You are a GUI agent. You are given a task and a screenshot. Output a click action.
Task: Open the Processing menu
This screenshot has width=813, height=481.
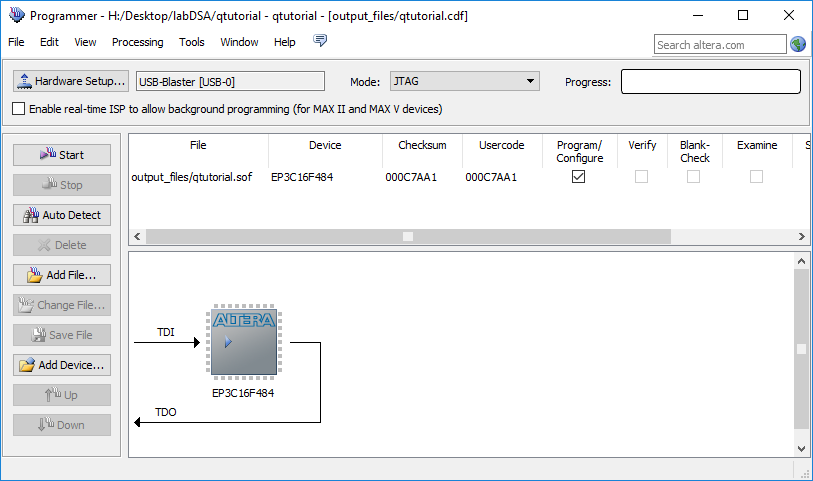137,42
